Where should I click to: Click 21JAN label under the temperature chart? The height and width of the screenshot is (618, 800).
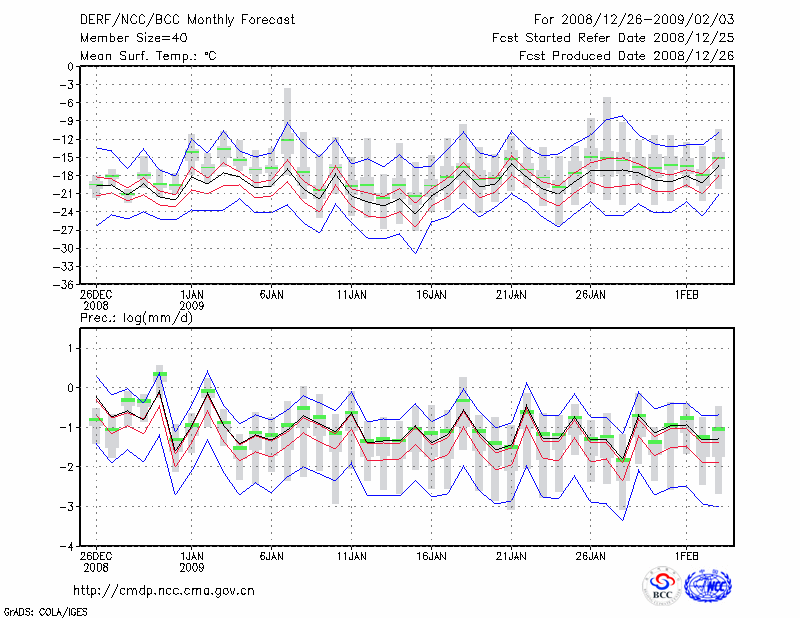click(x=511, y=295)
